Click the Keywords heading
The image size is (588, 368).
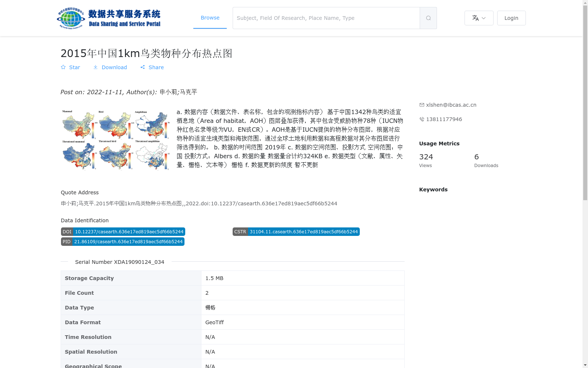[x=433, y=190]
